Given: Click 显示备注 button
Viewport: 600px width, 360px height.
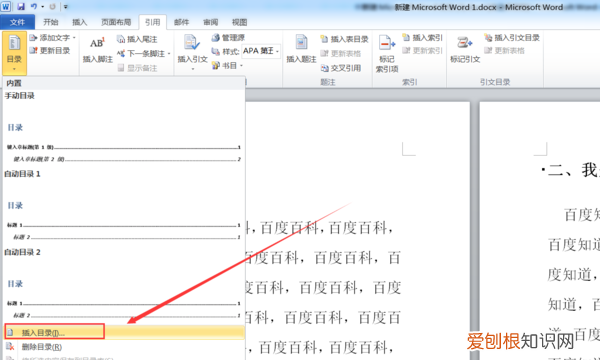Looking at the screenshot, I should tap(137, 68).
